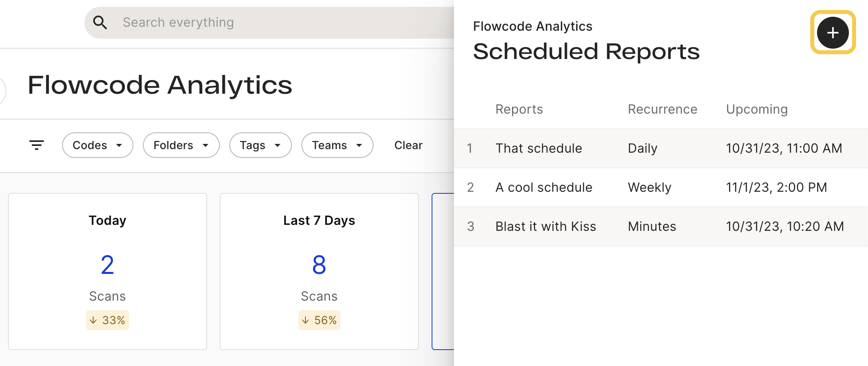Image resolution: width=868 pixels, height=366 pixels.
Task: Expand the Codes dropdown
Action: coord(98,145)
